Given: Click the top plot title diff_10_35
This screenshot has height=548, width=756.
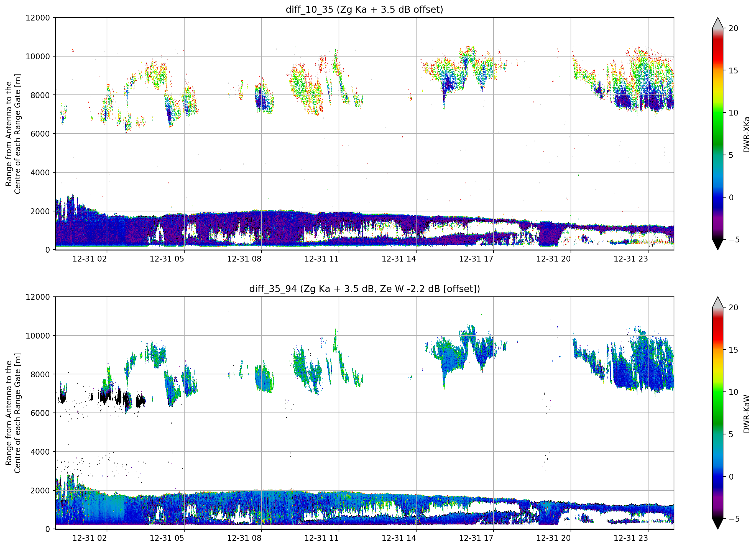Looking at the screenshot, I should point(364,9).
